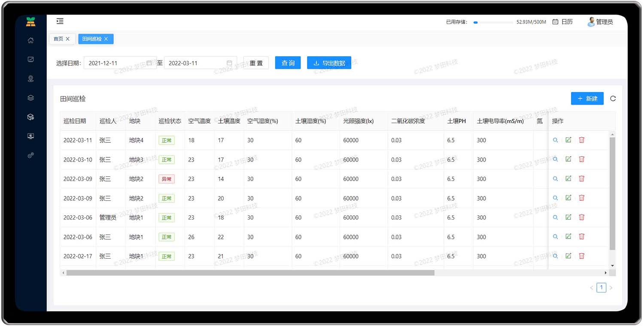Viewport: 644px width, 326px height.
Task: Click the storage usage progress bar
Action: (x=493, y=22)
